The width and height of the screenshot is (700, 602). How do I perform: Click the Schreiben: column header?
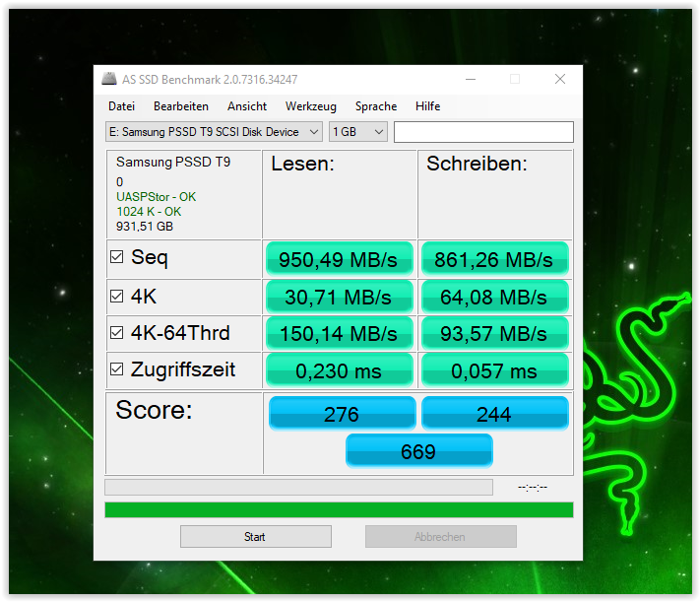(x=477, y=164)
